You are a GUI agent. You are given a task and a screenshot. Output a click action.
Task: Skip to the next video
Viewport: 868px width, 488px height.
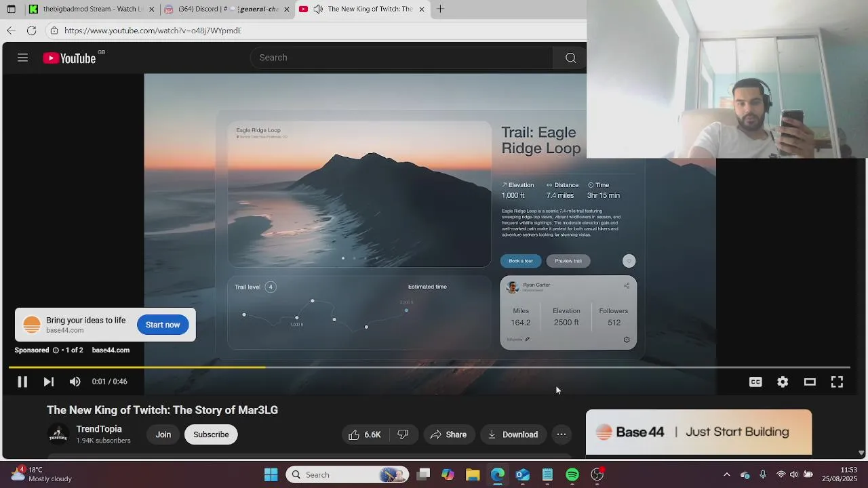49,382
